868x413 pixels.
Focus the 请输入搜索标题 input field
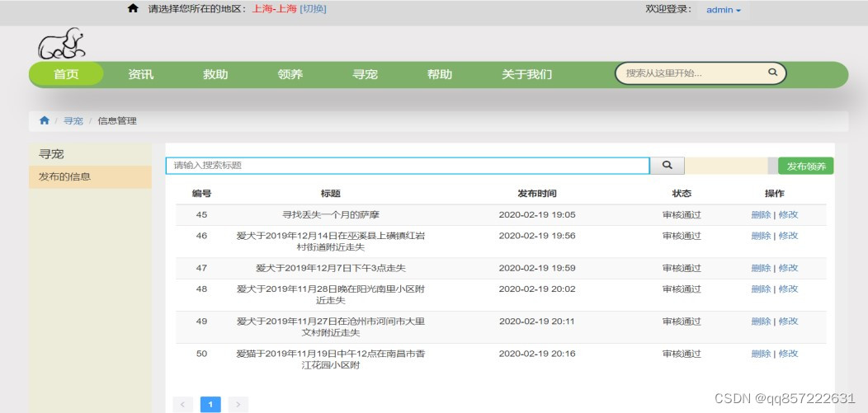408,166
